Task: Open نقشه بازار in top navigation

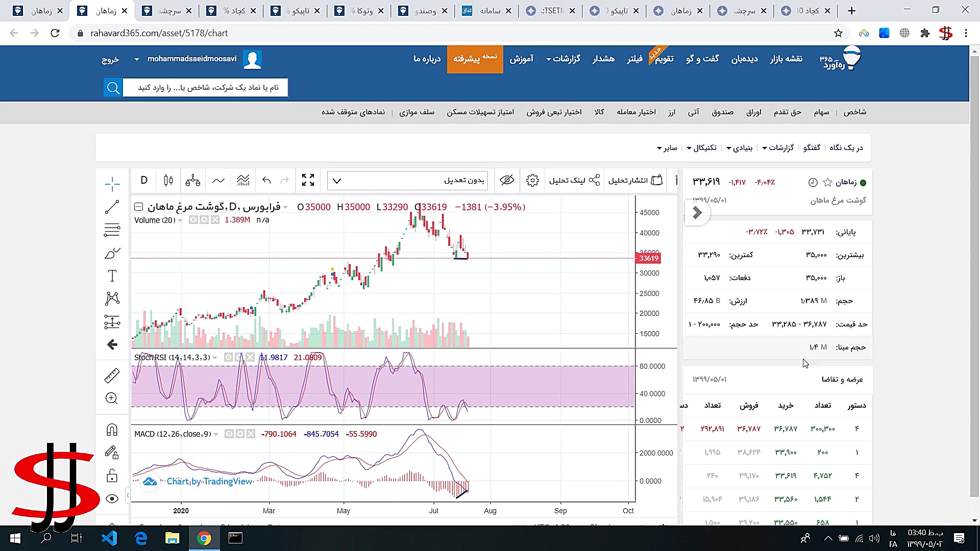Action: [786, 59]
